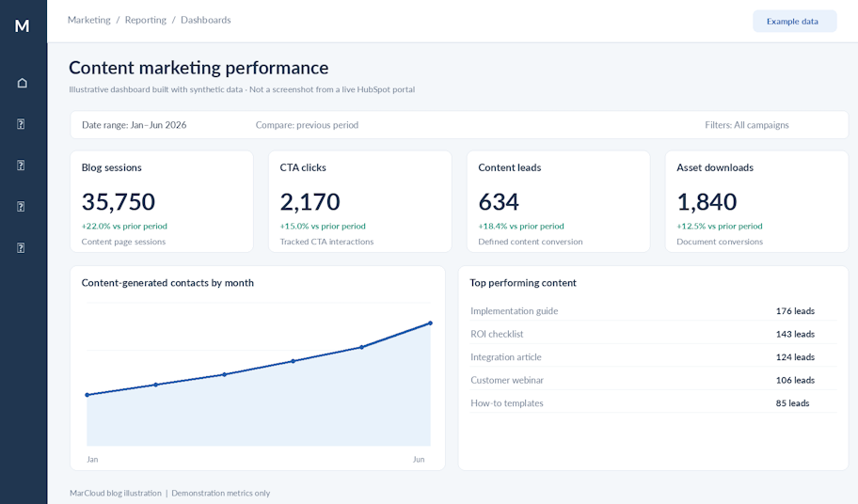Click the 143 leads value

click(795, 334)
